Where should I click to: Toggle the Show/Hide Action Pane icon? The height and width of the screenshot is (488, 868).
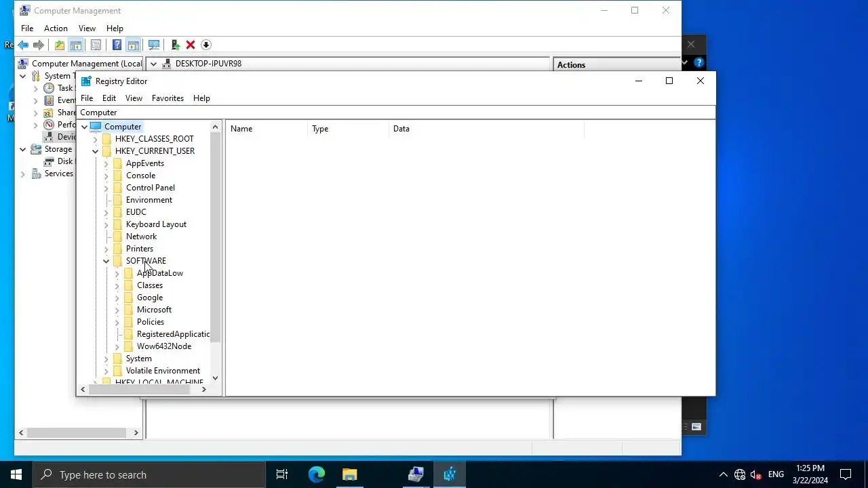coord(134,45)
